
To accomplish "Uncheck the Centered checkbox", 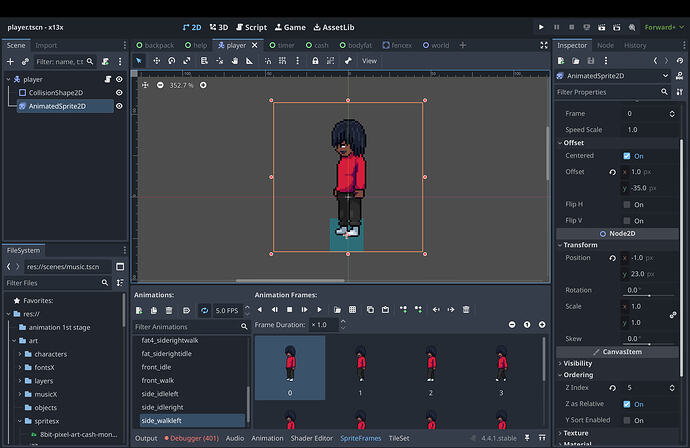I will click(627, 156).
